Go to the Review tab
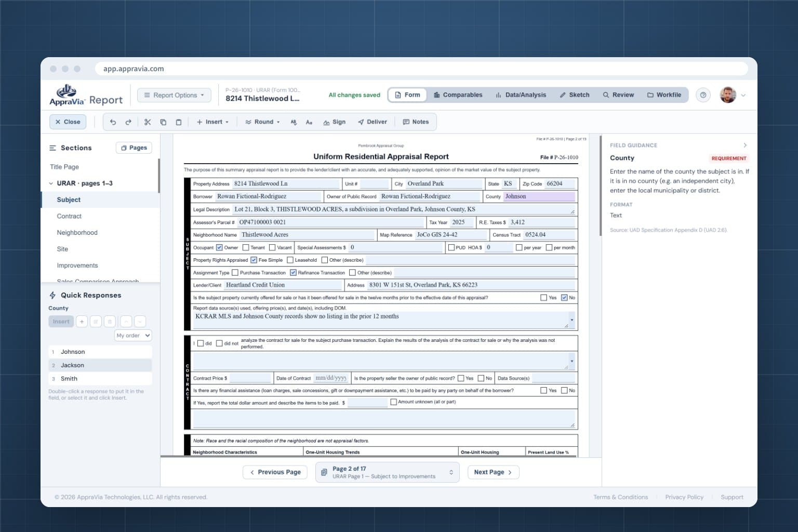 click(618, 95)
